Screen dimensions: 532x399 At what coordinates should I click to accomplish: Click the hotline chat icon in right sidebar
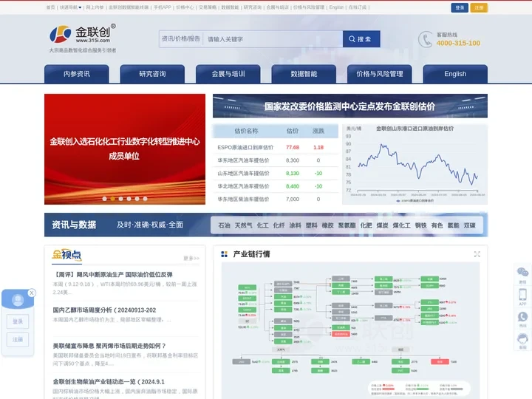(522, 317)
